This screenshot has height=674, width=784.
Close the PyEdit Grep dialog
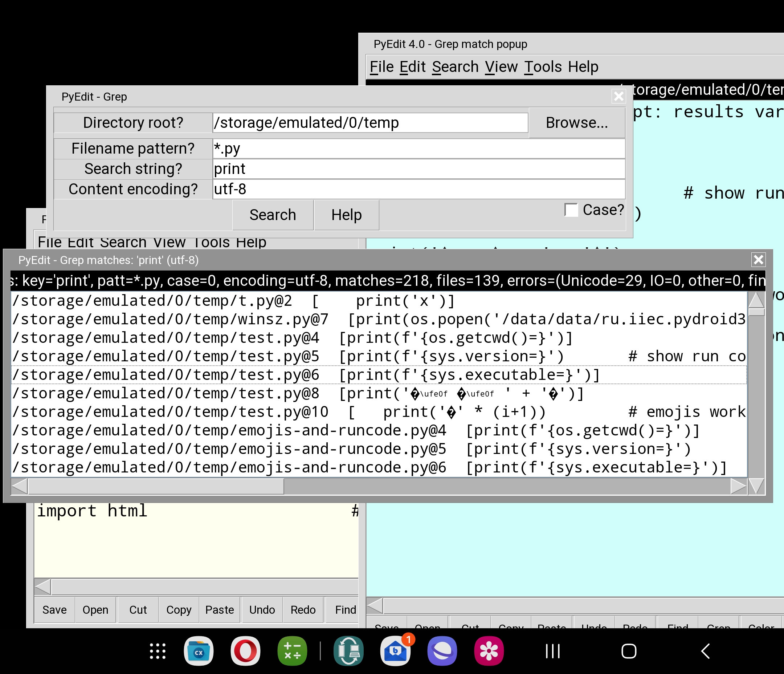click(618, 96)
